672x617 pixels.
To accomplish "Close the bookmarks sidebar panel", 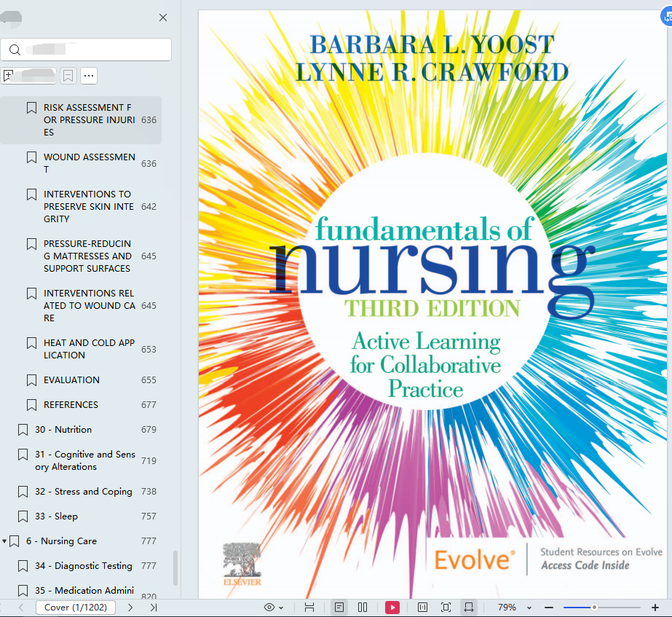I will tap(163, 17).
